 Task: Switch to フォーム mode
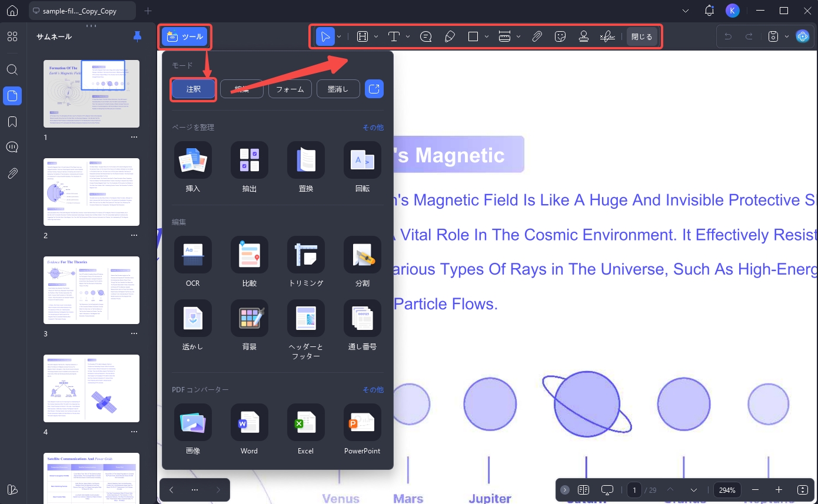pos(290,89)
